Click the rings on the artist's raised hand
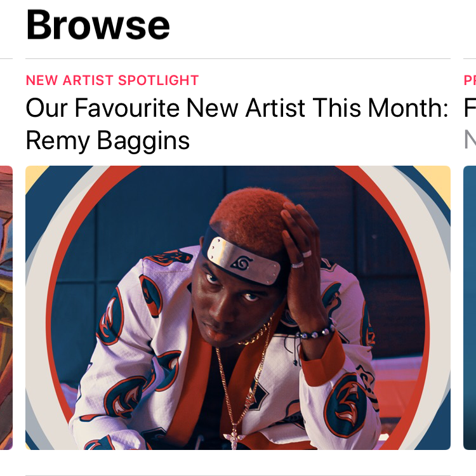This screenshot has height=476, width=476. (x=301, y=259)
